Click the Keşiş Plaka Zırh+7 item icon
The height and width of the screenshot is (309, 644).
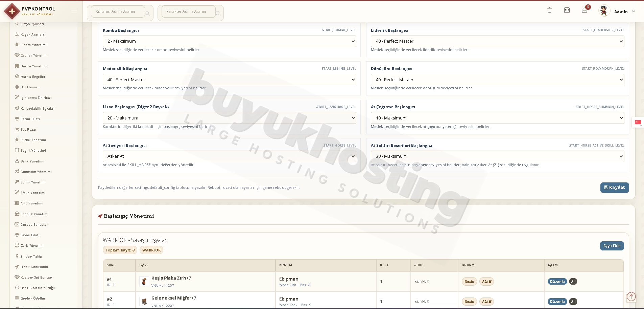coord(144,281)
